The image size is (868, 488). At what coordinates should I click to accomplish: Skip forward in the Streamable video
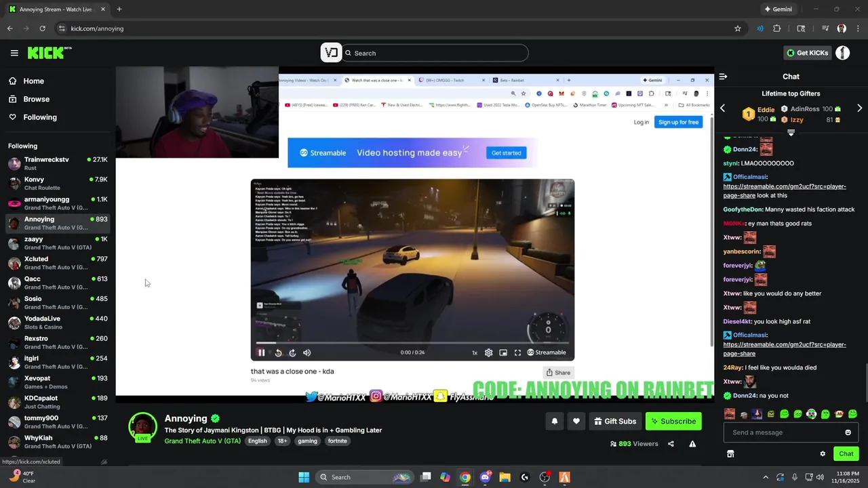tap(292, 352)
